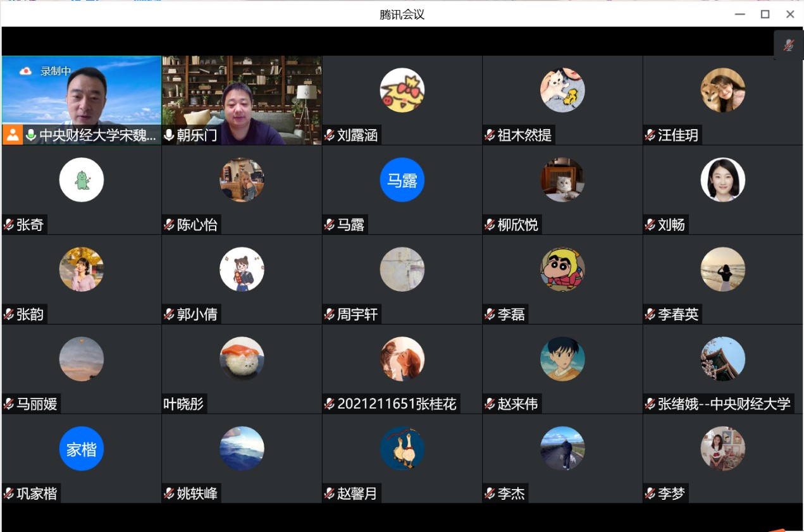Toggle the muted mic icon beside 祖木然提
Screen dimensions: 804x532
pos(490,135)
